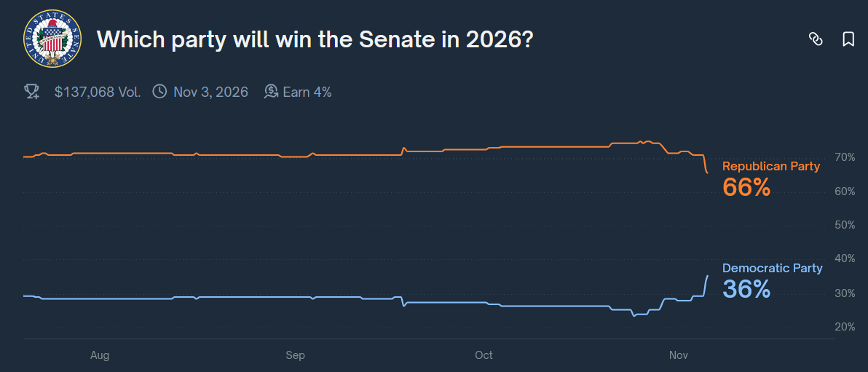Viewport: 868px width, 372px height.
Task: Click the Nov 3, 2026 end date
Action: point(210,92)
